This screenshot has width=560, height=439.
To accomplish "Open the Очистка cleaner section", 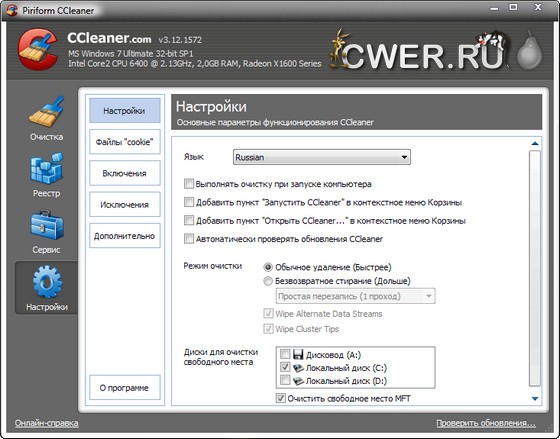I will tap(46, 119).
